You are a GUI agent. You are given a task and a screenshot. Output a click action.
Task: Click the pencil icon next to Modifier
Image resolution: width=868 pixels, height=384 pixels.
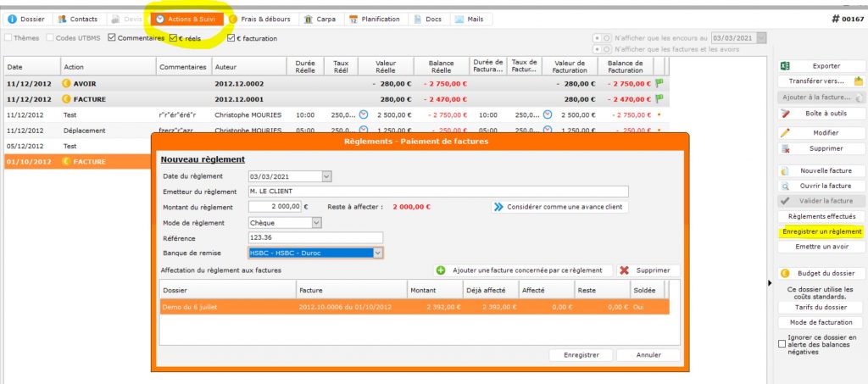click(x=785, y=133)
